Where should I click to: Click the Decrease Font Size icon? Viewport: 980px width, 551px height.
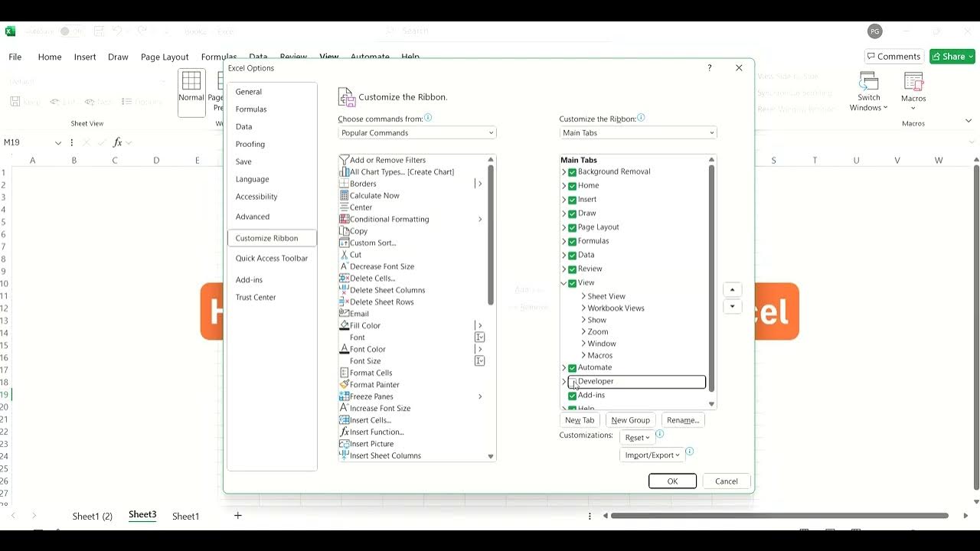[344, 266]
